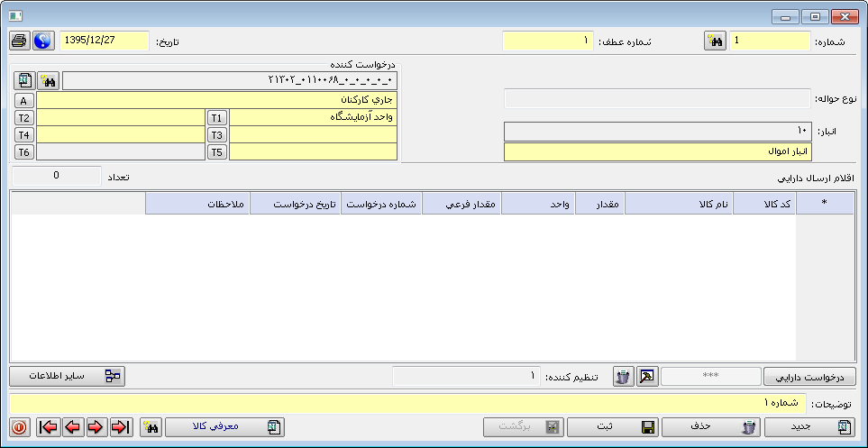Click the ثبت (Save) button

pos(613,426)
